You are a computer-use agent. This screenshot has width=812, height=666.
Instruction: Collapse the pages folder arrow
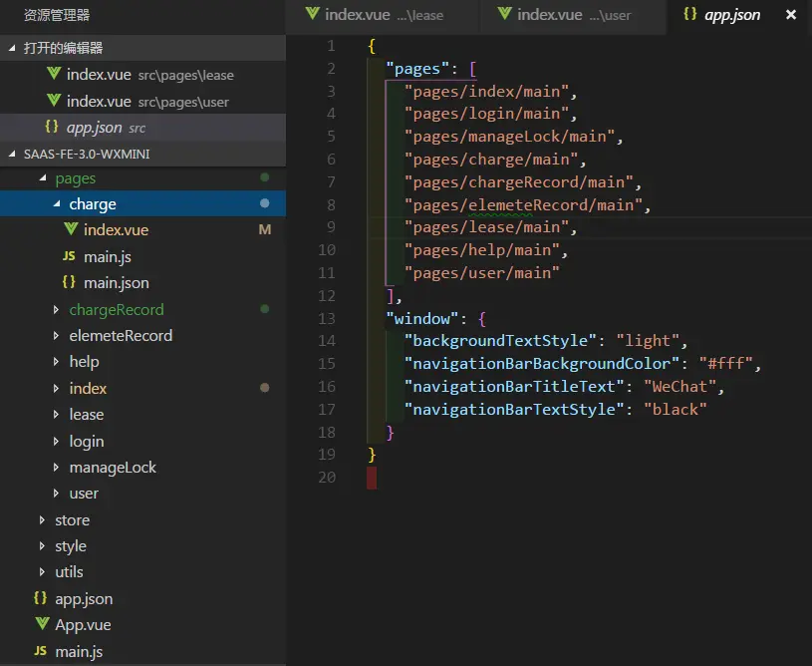(44, 177)
